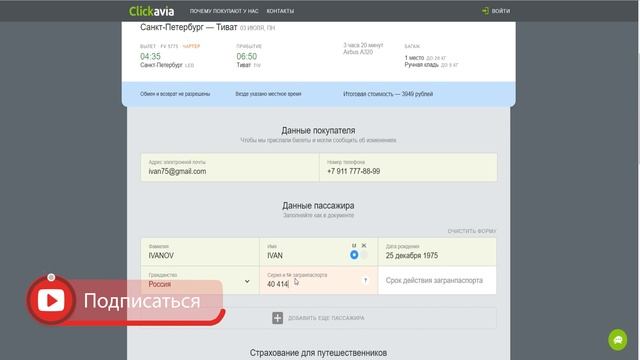Viewport: 640px width, 360px height.
Task: Open the green chat support icon
Action: click(x=618, y=340)
